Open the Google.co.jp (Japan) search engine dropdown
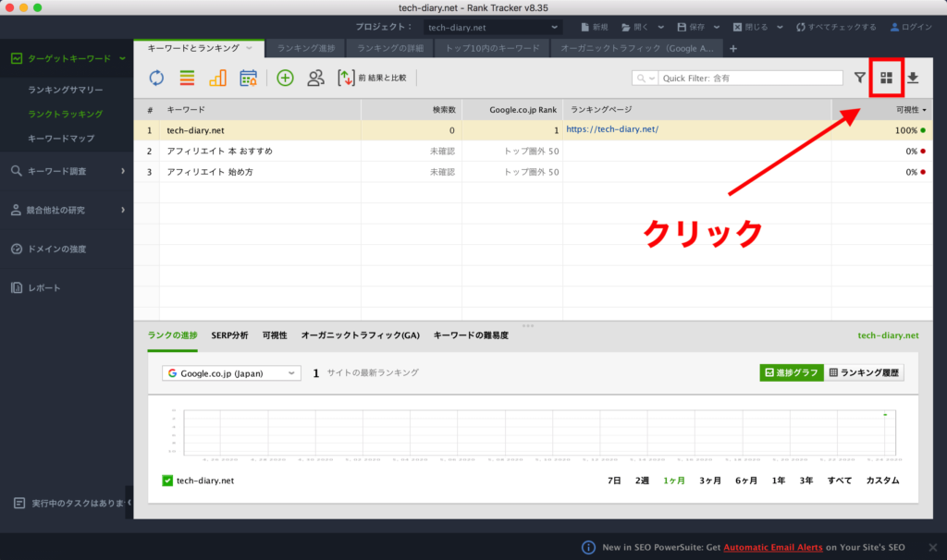Image resolution: width=947 pixels, height=560 pixels. point(231,373)
